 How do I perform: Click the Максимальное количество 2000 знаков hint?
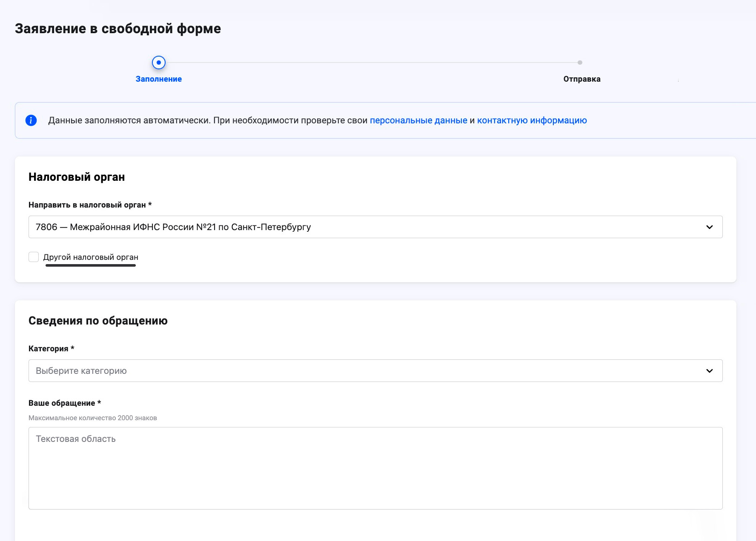point(93,418)
